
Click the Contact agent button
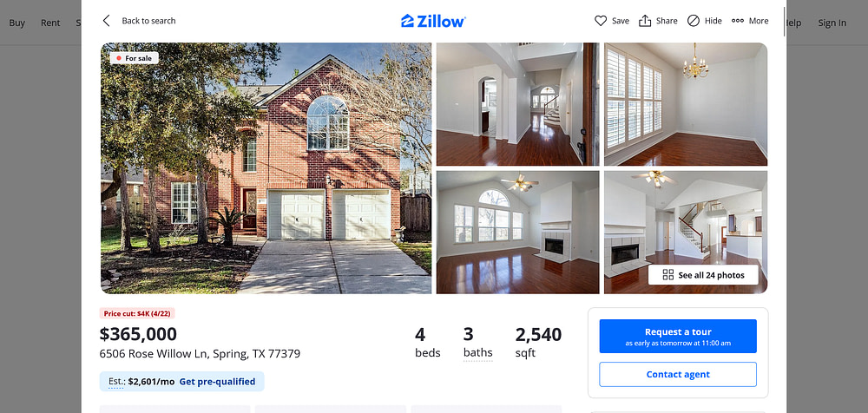[x=678, y=374]
